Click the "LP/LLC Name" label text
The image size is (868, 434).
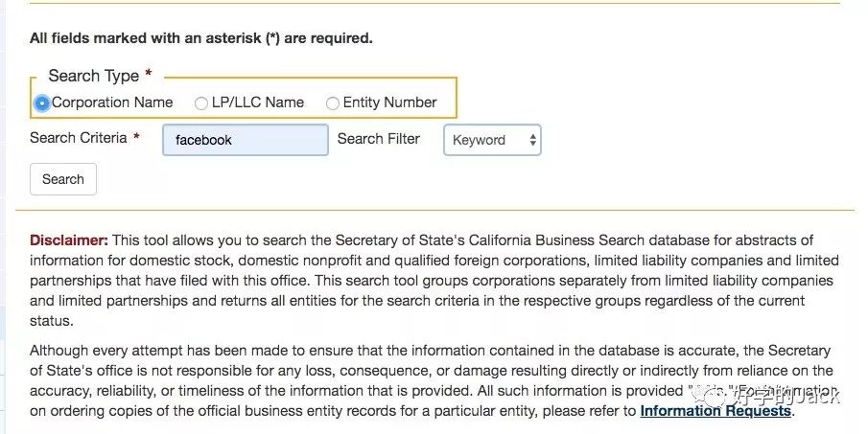(258, 103)
